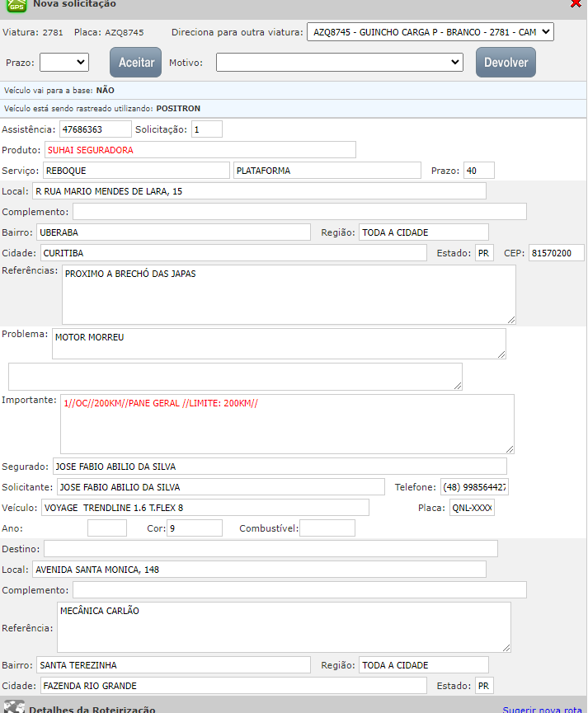The image size is (588, 713).
Task: Click the Placa: AZQ8745 label
Action: pos(109,32)
